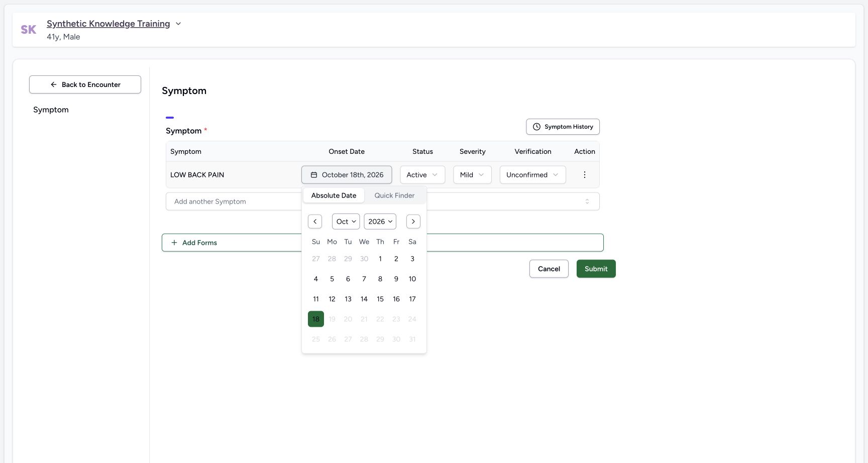Pick day 4 in the calendar
868x463 pixels.
(316, 279)
